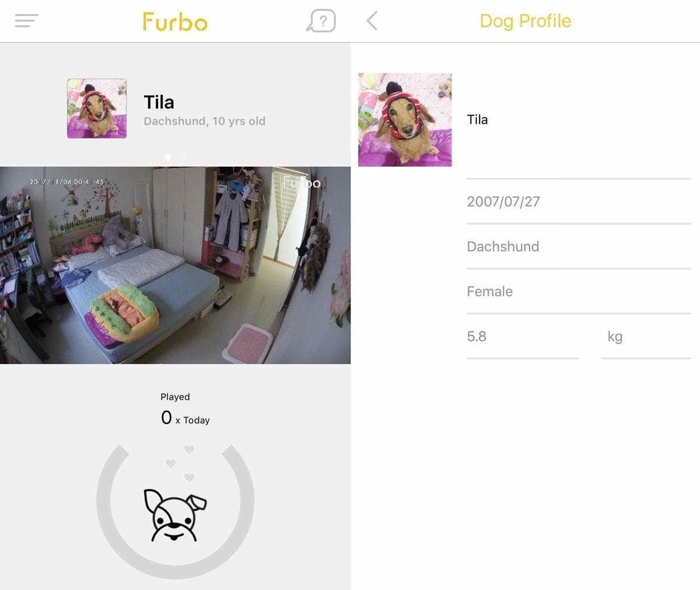Edit the dog name field Tila
The height and width of the screenshot is (590, 700).
coord(579,120)
